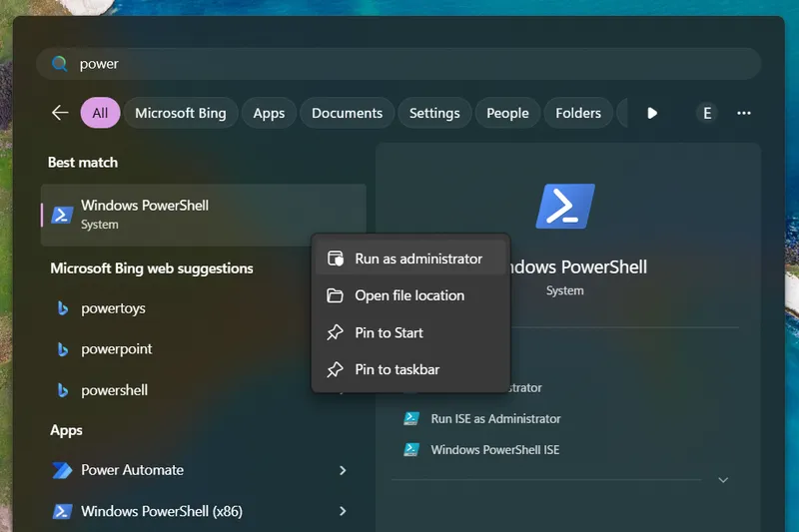The height and width of the screenshot is (532, 799).
Task: Click the large Windows PowerShell logo
Action: pyautogui.click(x=565, y=207)
